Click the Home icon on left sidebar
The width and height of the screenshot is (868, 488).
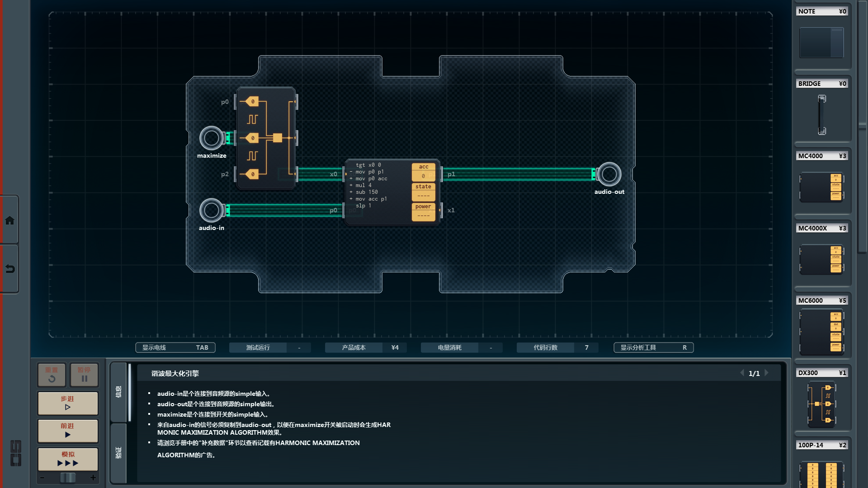click(x=9, y=221)
